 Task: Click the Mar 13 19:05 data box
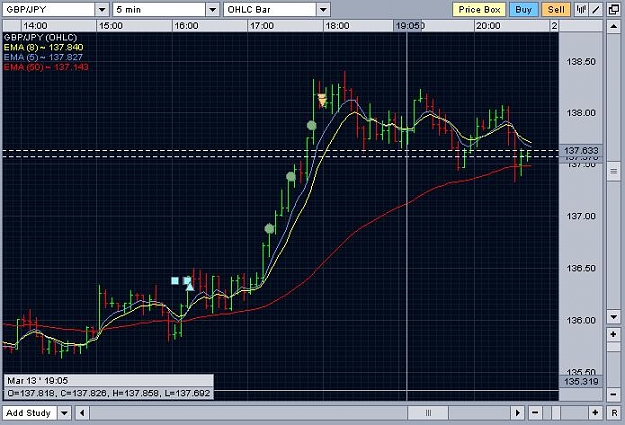[108, 387]
